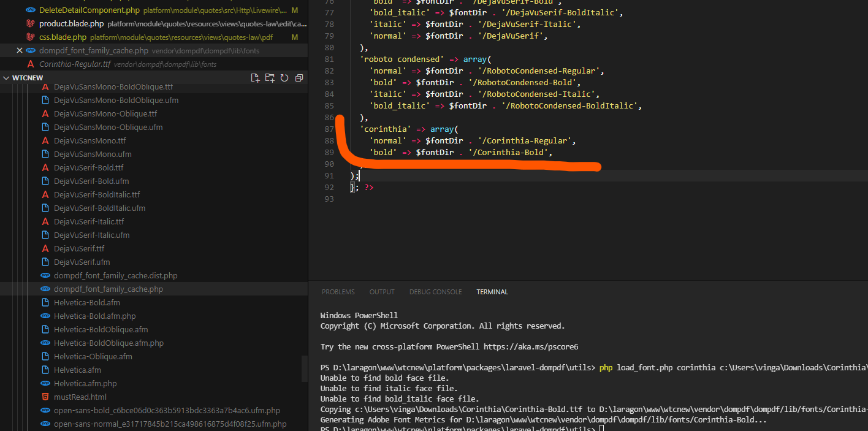Open DejaVuSansMono-BoldOblique.ufm file
The height and width of the screenshot is (431, 868).
click(x=116, y=100)
